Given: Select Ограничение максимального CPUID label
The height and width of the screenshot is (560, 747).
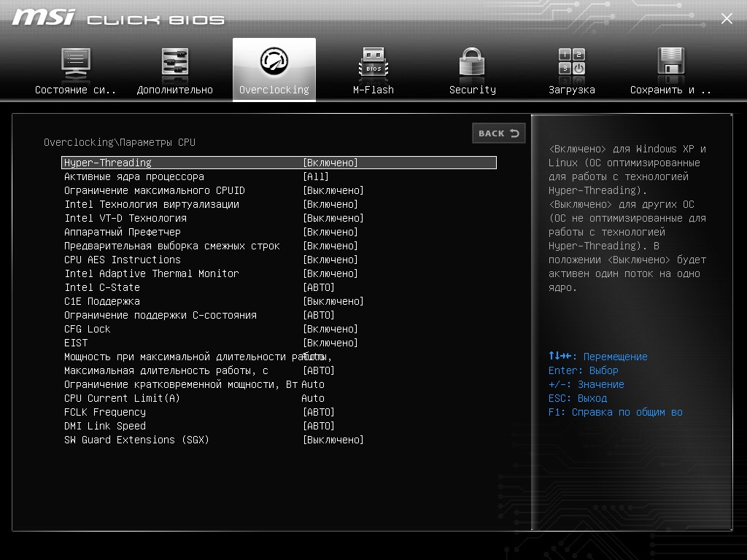Looking at the screenshot, I should click(155, 190).
